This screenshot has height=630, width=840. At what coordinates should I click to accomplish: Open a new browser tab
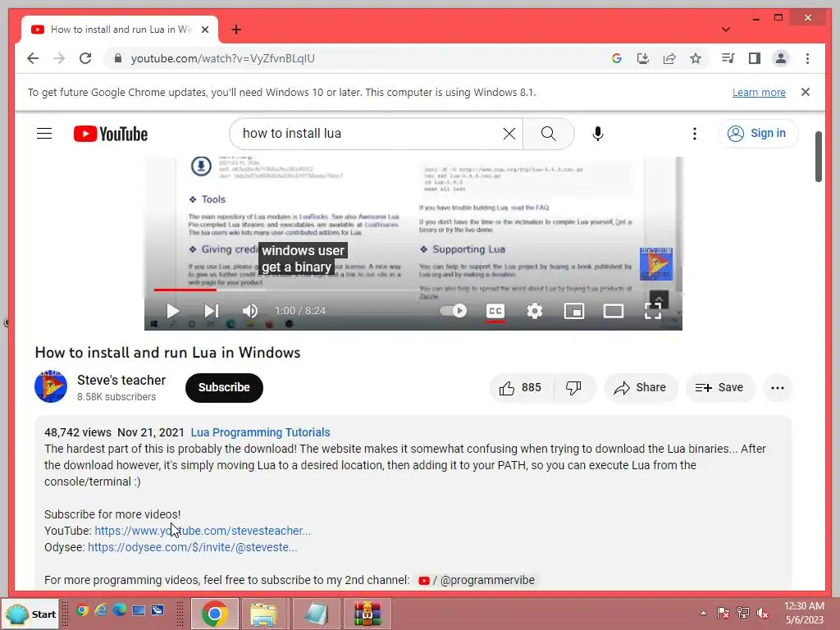click(236, 30)
